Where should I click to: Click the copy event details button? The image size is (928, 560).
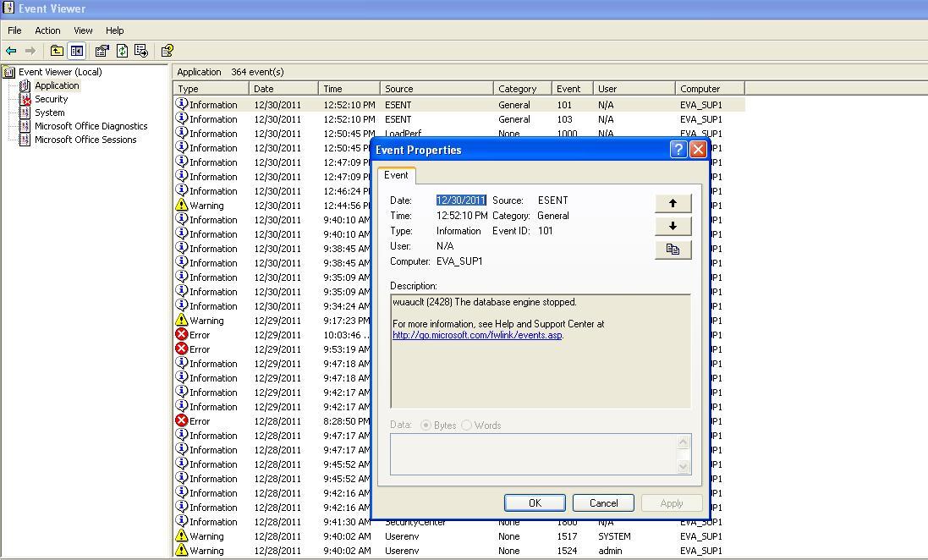(673, 250)
